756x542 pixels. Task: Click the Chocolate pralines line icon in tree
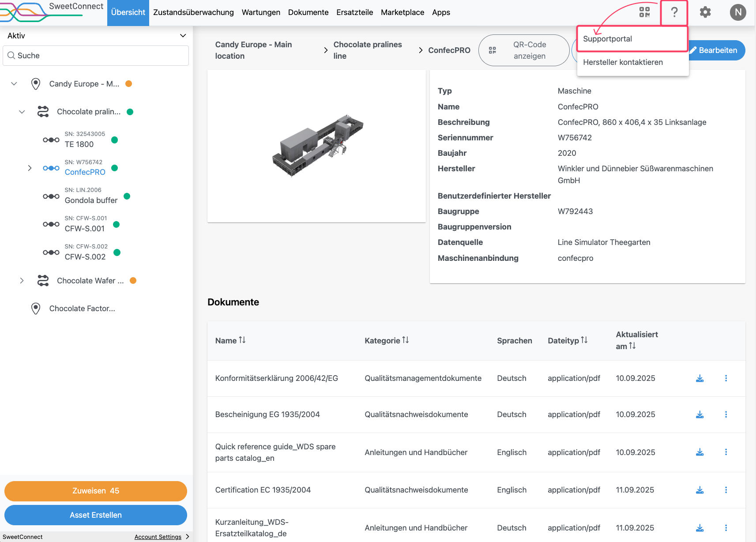pos(43,112)
